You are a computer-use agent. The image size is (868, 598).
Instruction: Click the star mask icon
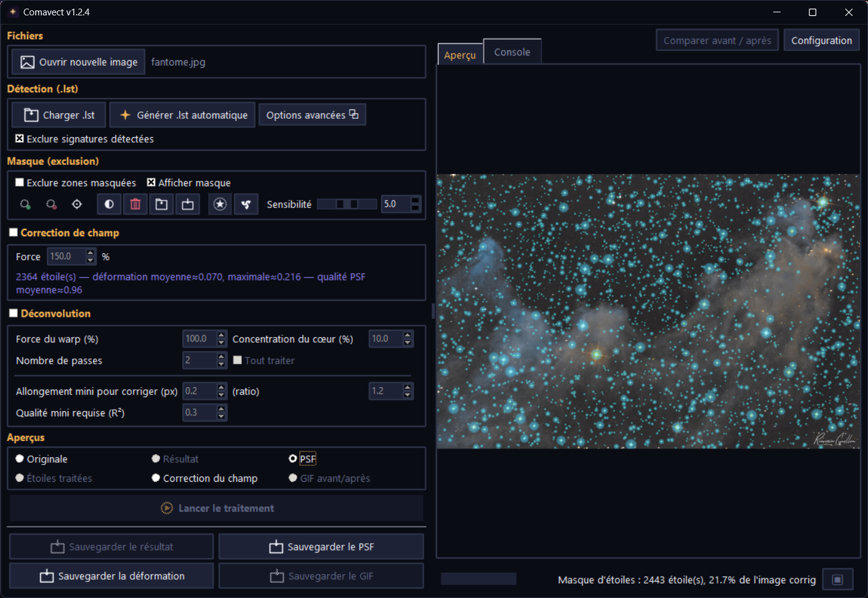click(x=220, y=204)
